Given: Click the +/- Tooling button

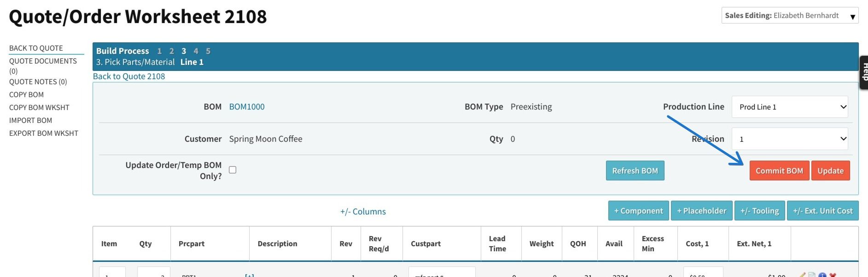Looking at the screenshot, I should (759, 211).
